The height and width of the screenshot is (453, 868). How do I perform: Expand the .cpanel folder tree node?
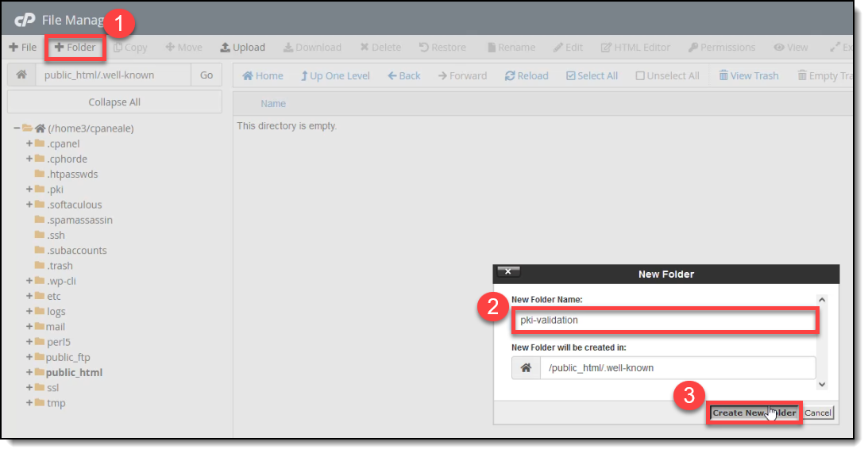click(x=29, y=144)
